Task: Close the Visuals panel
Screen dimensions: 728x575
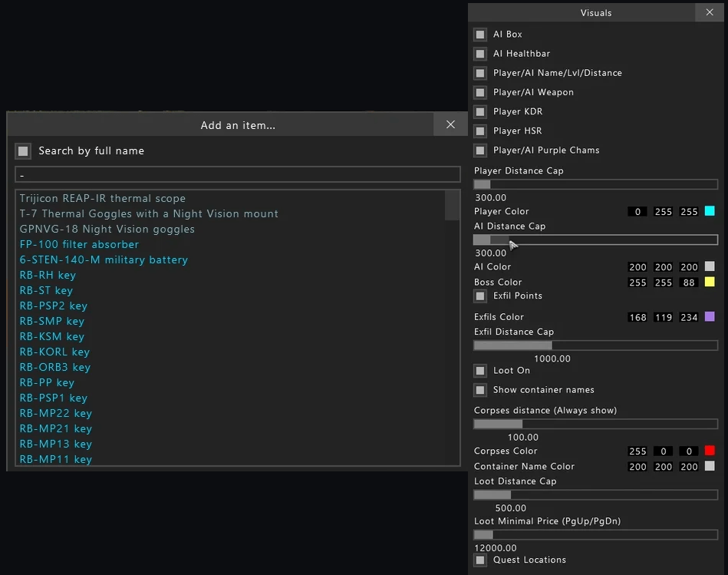Action: pos(710,12)
